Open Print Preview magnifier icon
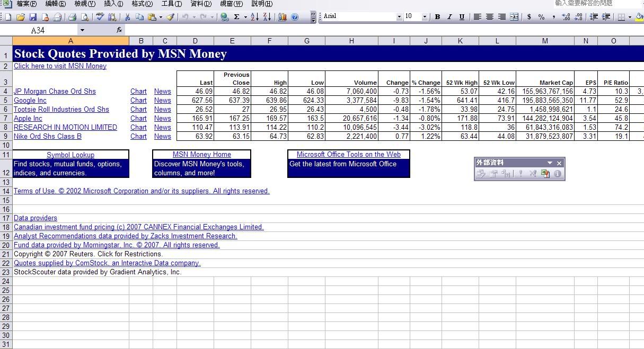Viewport: 644px width, 349px height. pyautogui.click(x=85, y=17)
